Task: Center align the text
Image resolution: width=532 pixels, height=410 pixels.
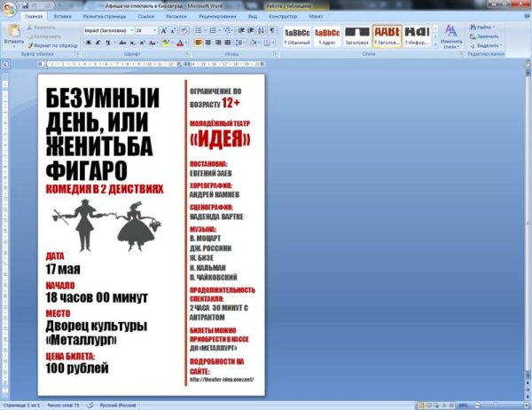Action: click(x=208, y=43)
